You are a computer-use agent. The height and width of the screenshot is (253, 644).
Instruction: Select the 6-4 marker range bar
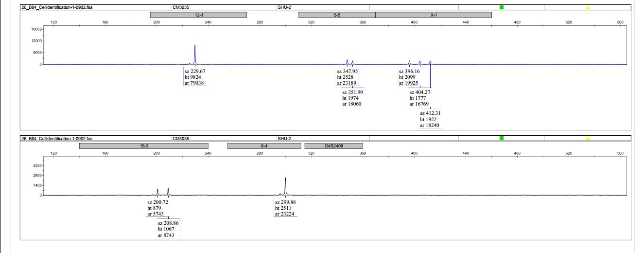(264, 146)
